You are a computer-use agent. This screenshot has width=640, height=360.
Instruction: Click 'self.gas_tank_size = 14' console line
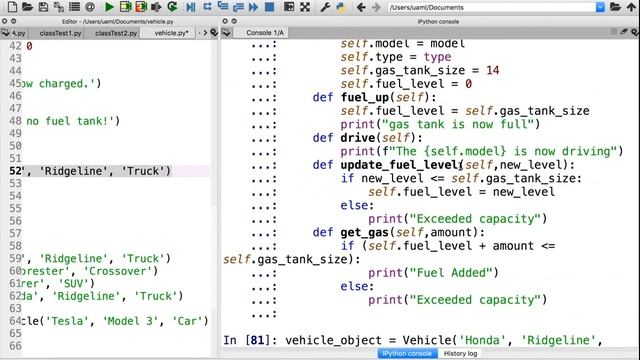coord(420,70)
